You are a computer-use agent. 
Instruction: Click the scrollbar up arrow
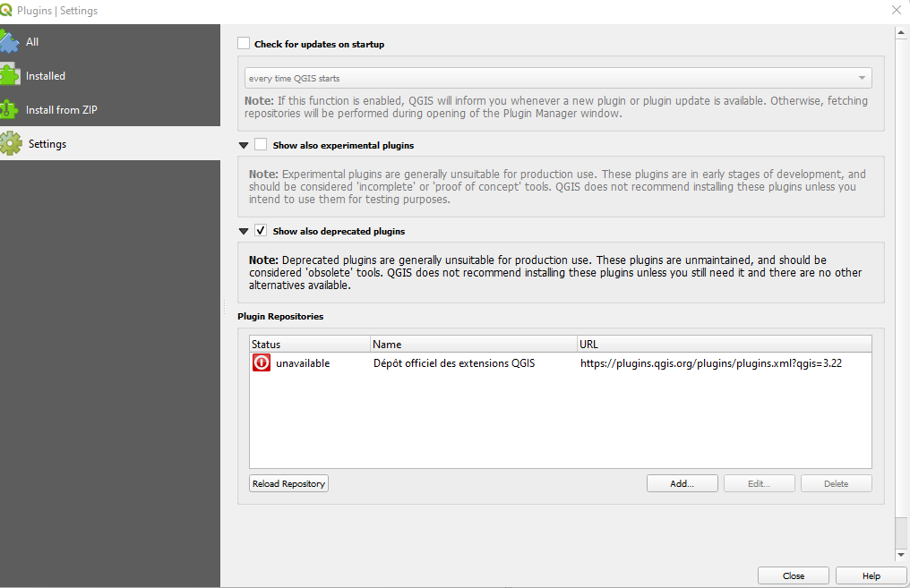[x=901, y=32]
